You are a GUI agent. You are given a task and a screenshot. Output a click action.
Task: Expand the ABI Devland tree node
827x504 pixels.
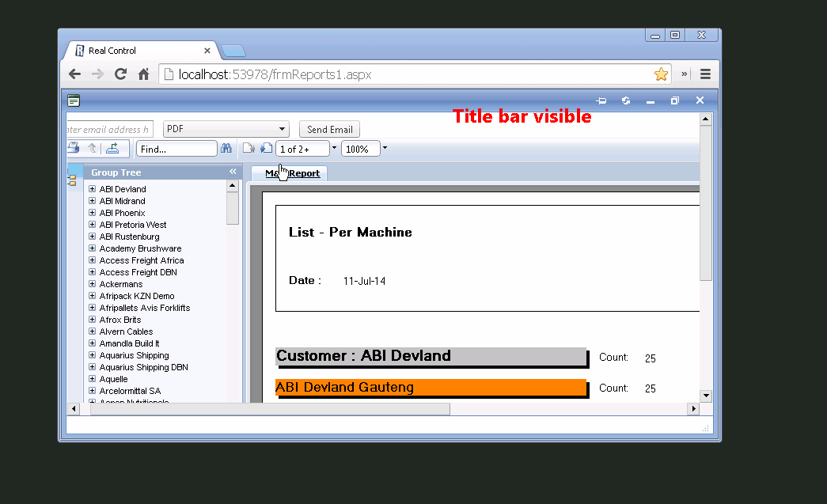tap(93, 189)
